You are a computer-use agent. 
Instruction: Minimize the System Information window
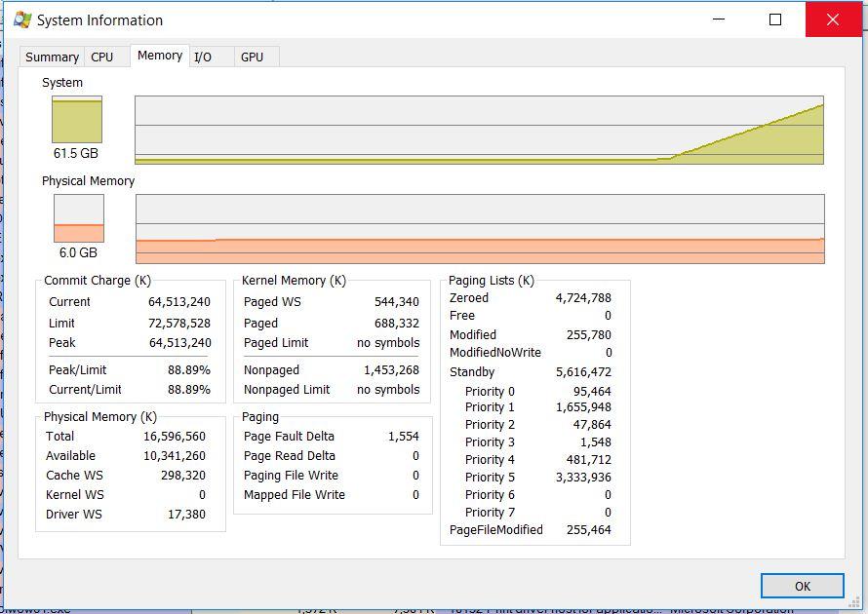click(x=719, y=19)
